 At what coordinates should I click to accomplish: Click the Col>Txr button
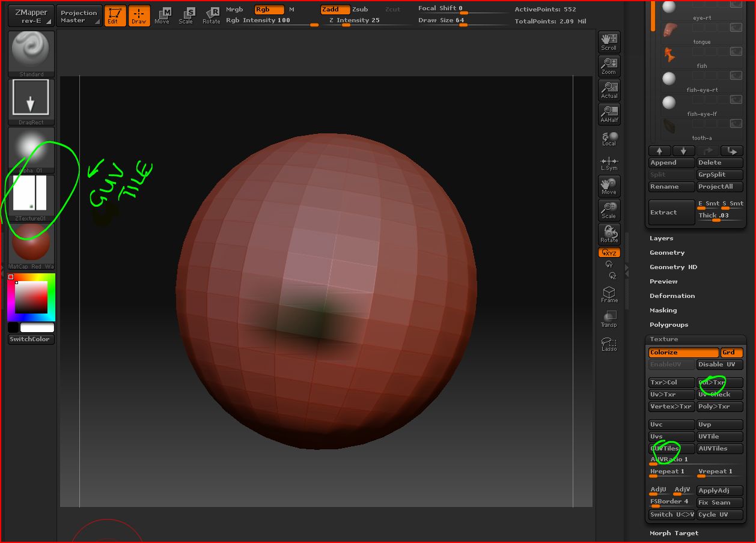click(719, 383)
